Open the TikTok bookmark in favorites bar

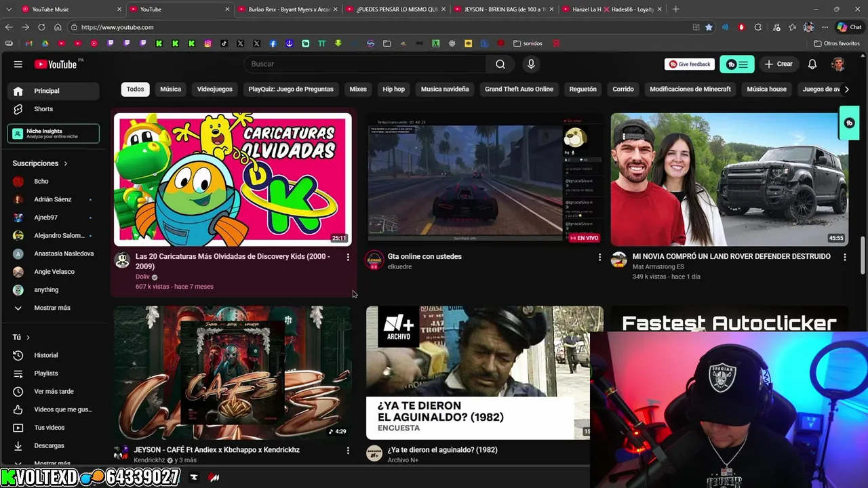point(224,43)
